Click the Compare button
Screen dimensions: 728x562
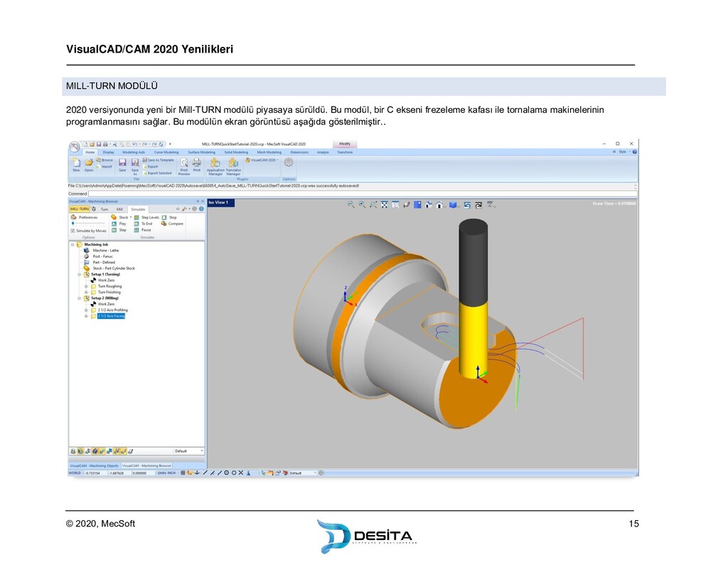pos(172,224)
